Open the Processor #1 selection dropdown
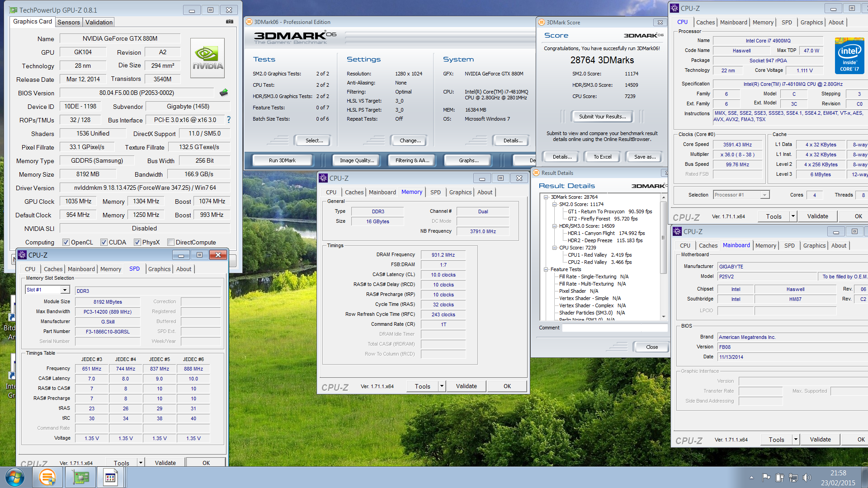The width and height of the screenshot is (868, 488). click(x=764, y=195)
